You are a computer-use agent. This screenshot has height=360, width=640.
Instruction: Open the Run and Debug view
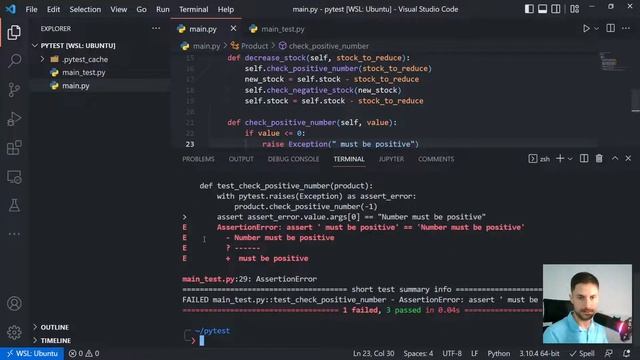click(14, 119)
